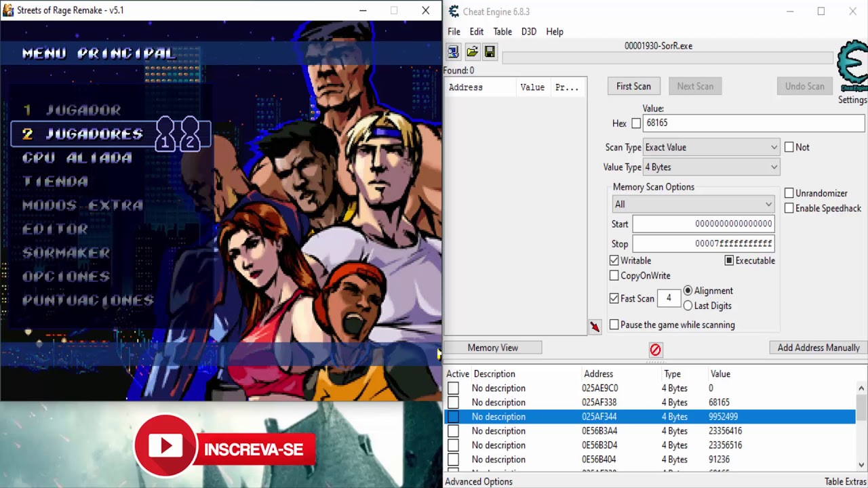Image resolution: width=868 pixels, height=488 pixels.
Task: Click the scan Value input field
Action: 753,123
